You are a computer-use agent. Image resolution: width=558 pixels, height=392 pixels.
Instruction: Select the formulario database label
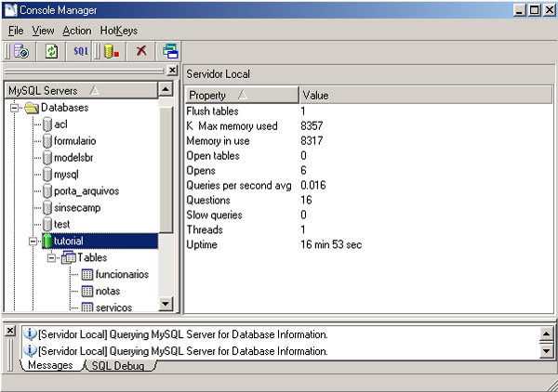pos(74,141)
